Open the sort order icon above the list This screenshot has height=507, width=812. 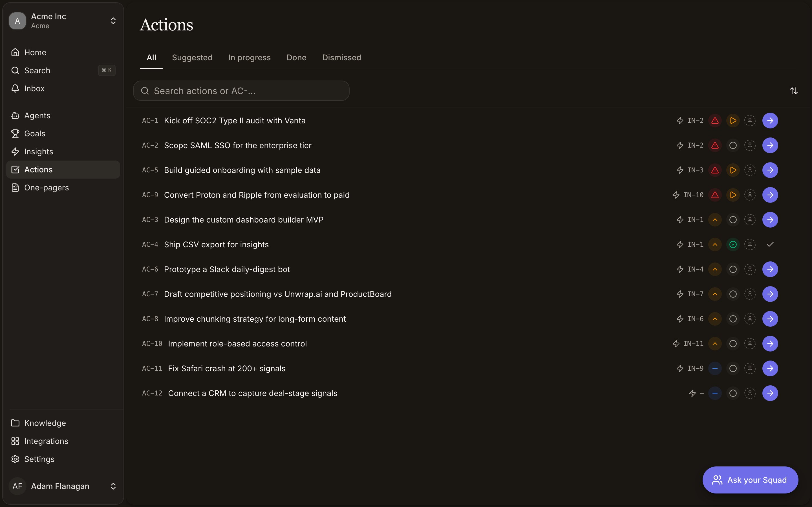point(794,91)
